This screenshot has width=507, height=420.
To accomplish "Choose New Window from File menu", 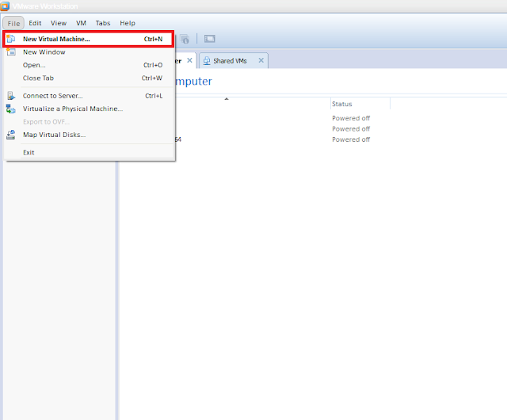I will pyautogui.click(x=89, y=52).
